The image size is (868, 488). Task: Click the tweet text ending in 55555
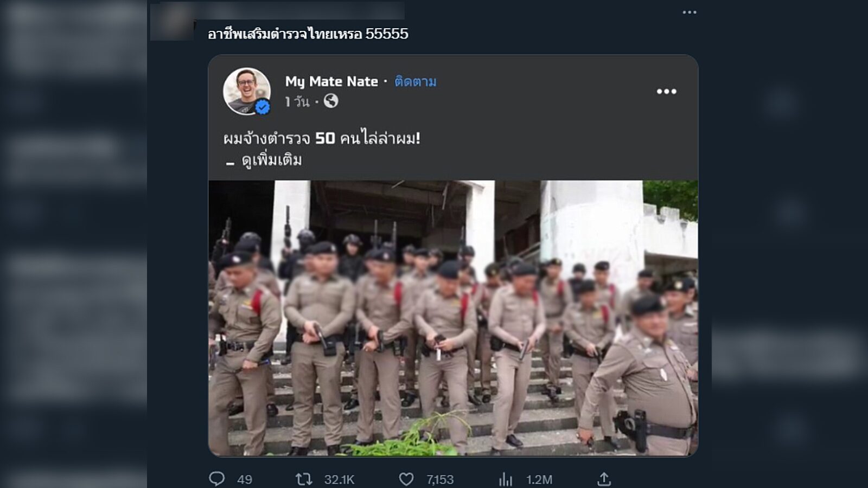(x=308, y=34)
